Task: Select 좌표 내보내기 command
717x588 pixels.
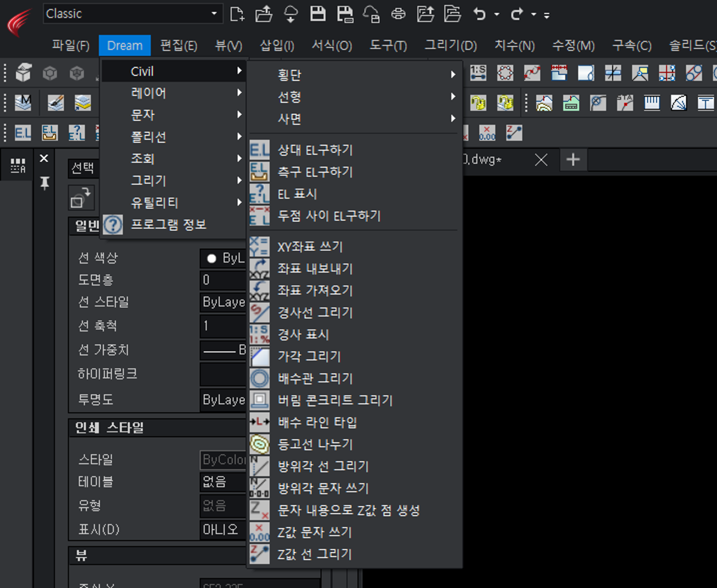Action: click(354, 268)
